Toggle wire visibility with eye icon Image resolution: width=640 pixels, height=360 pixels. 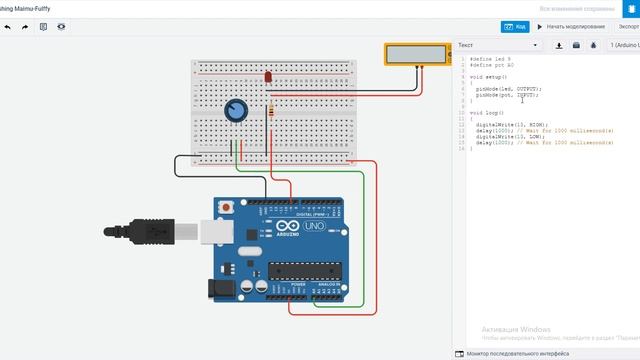click(61, 27)
